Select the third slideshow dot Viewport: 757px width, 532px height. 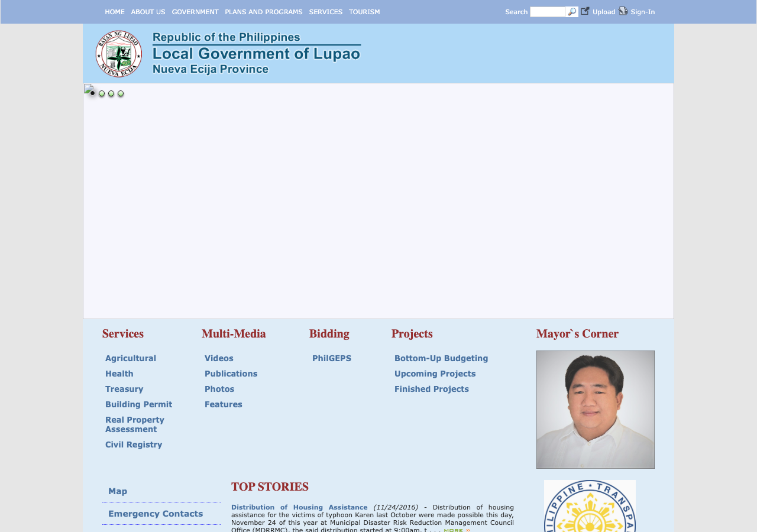pos(111,93)
